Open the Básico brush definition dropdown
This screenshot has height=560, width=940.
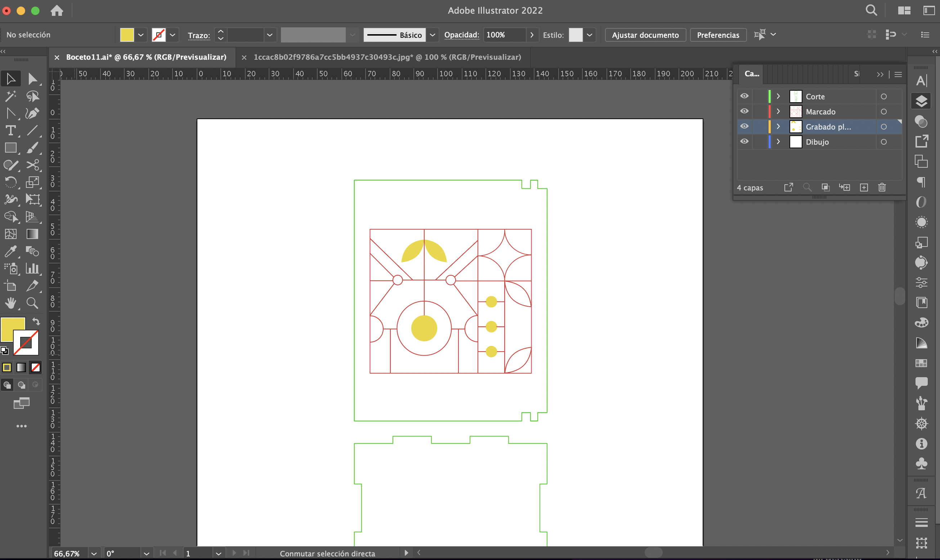click(433, 35)
